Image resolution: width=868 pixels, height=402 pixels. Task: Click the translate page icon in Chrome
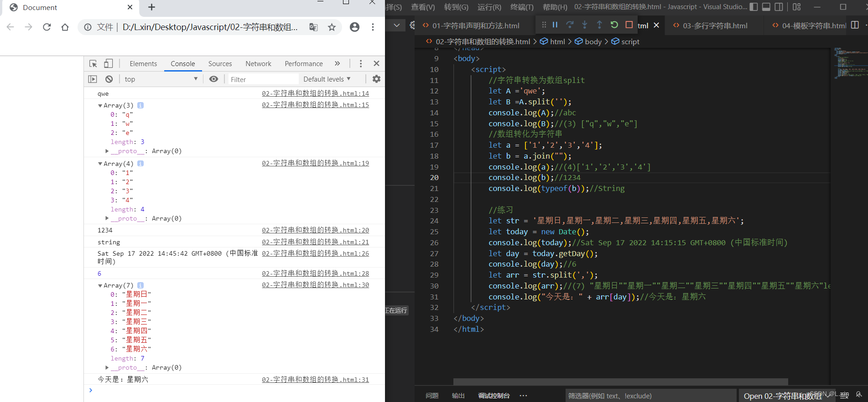tap(313, 27)
